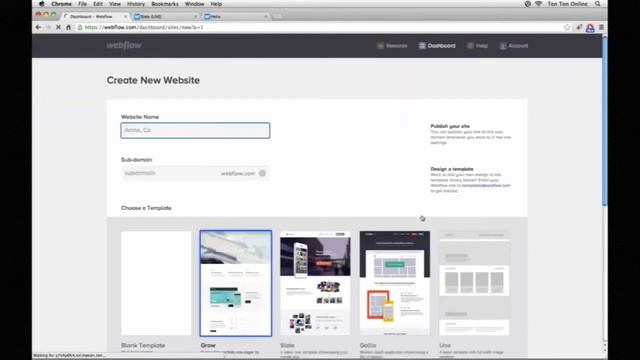Open the Window menu
Screen dimensions: 640x360
[194, 4]
